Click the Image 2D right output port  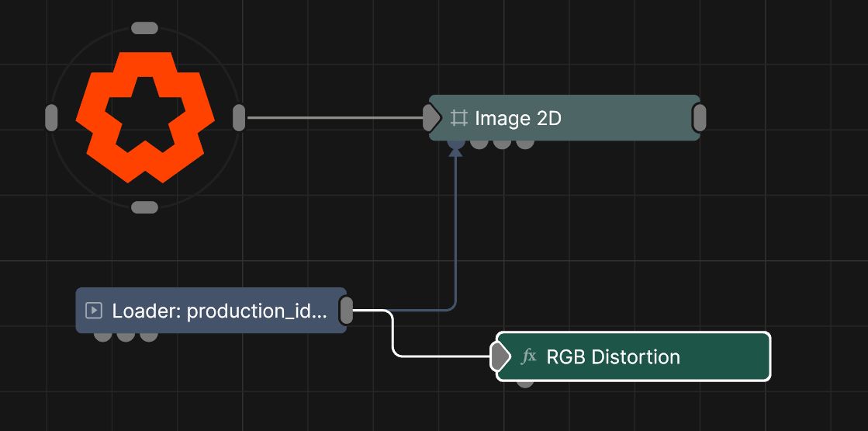click(x=699, y=118)
